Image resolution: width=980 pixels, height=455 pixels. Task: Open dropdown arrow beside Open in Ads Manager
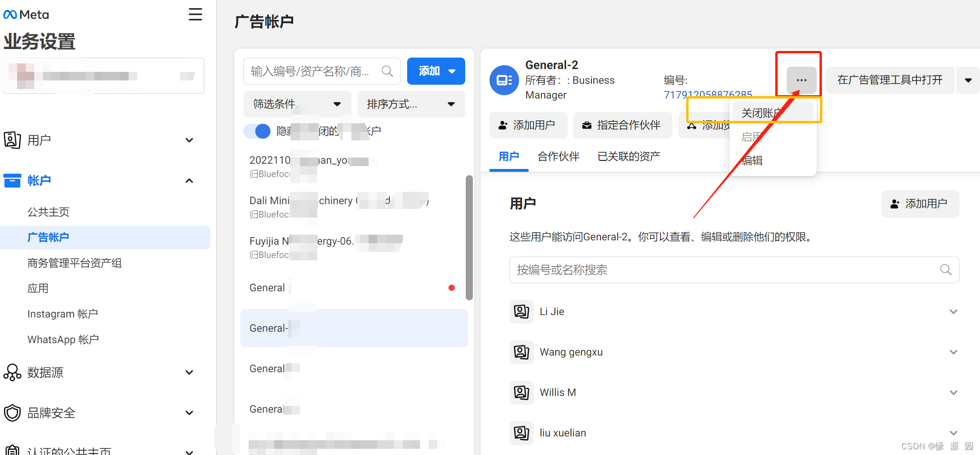pos(968,80)
